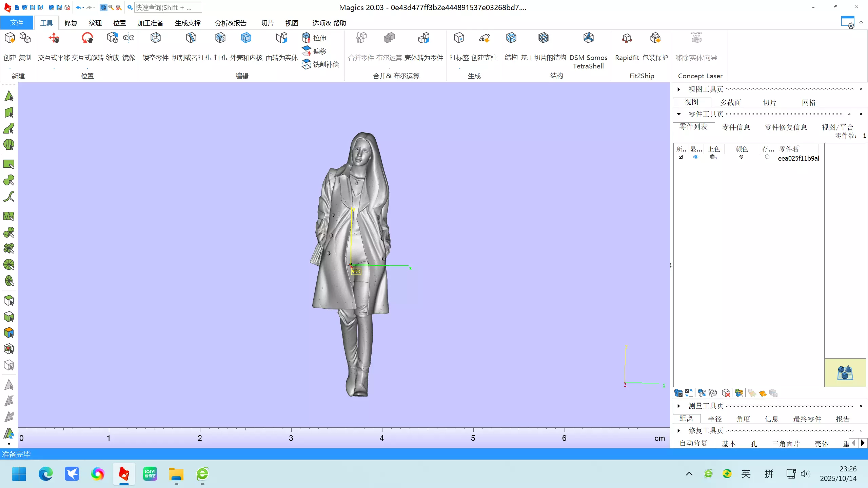Click the Create Pillar (创建支柱) icon

coord(484,38)
